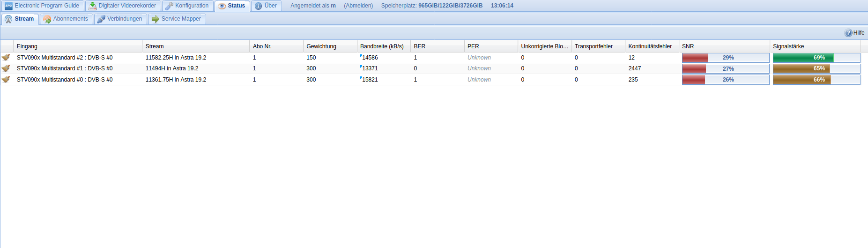The width and height of the screenshot is (868, 248).
Task: Click the (Abmelden) logout link
Action: [x=358, y=6]
